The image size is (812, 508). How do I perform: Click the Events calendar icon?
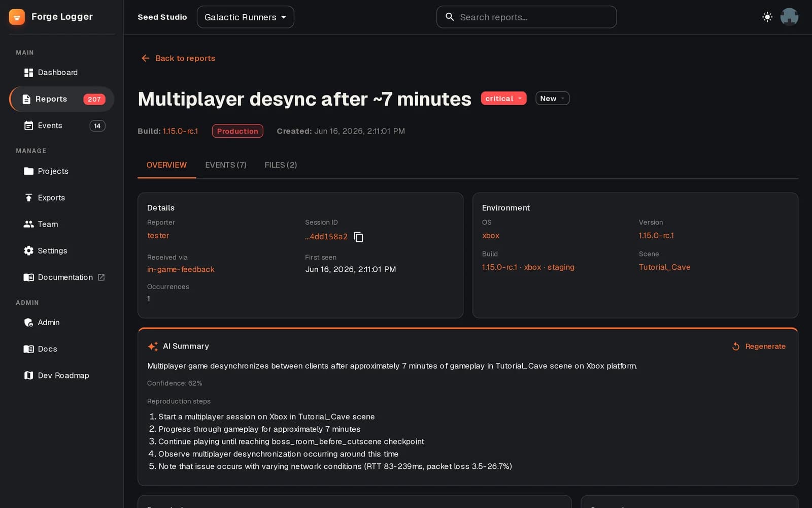28,125
